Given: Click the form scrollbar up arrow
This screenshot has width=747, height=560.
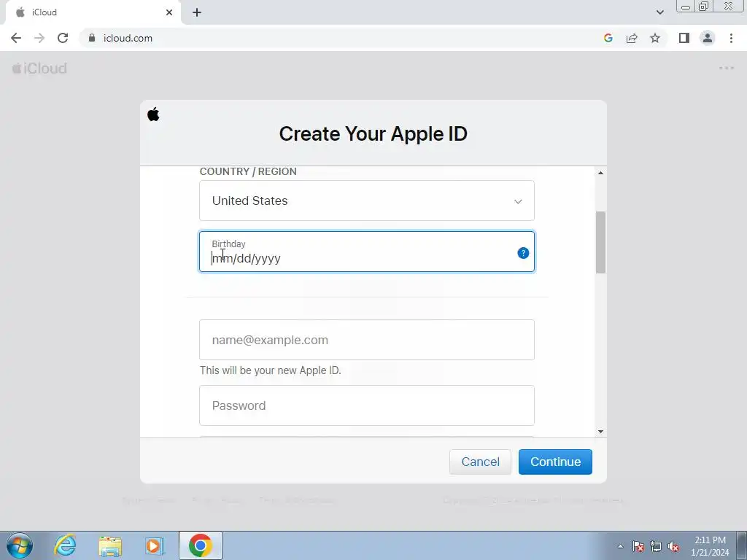Looking at the screenshot, I should pos(600,173).
